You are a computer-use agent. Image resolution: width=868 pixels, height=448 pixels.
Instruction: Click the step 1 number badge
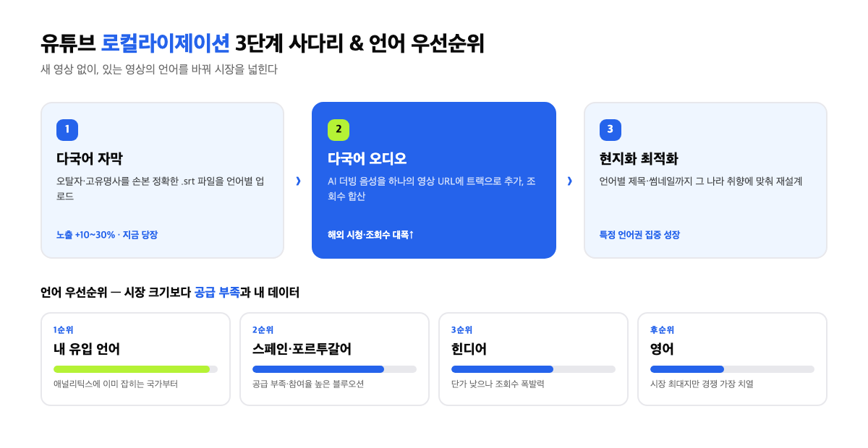67,129
